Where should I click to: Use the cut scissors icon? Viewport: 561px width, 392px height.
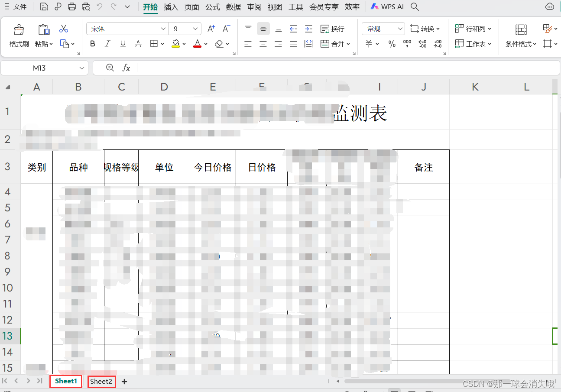64,28
